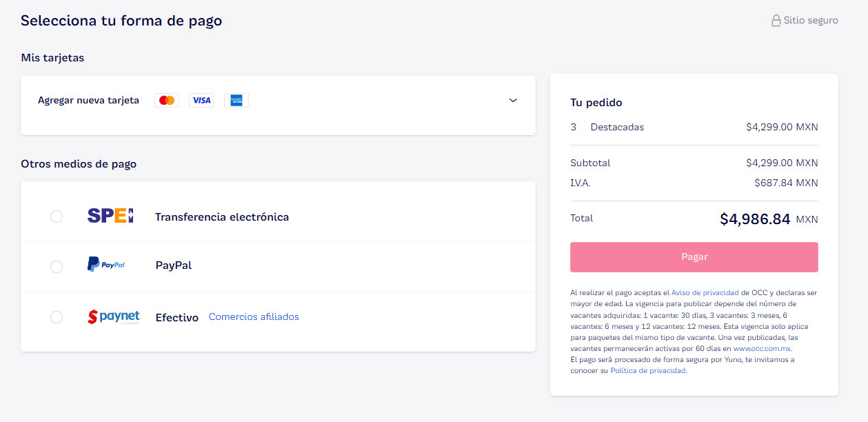The height and width of the screenshot is (422, 868).
Task: Click the Visa card icon
Action: (201, 101)
